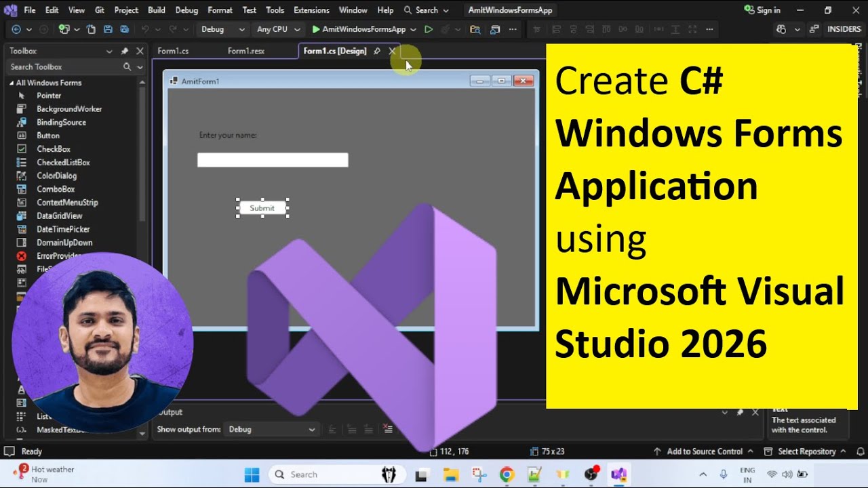
Task: Collapse the All Windows Forms group
Action: click(12, 83)
